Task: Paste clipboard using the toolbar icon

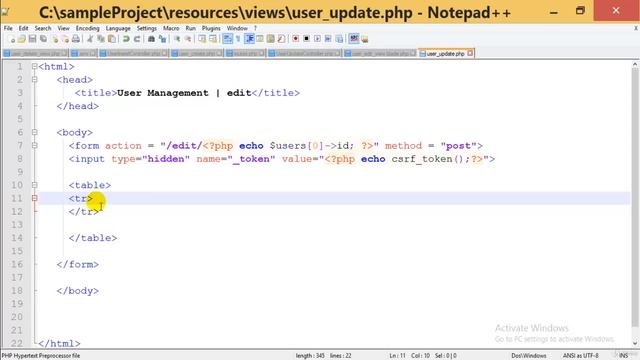Action: (112, 39)
